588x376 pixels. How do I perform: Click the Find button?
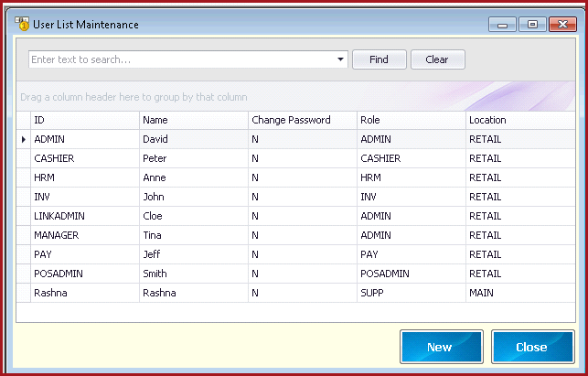point(380,59)
